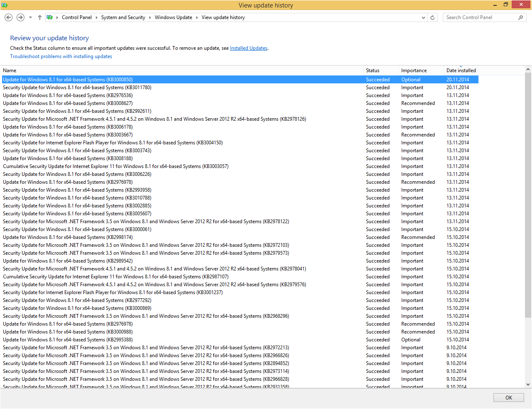Sort by the Status column header
The image size is (532, 409).
[x=381, y=71]
